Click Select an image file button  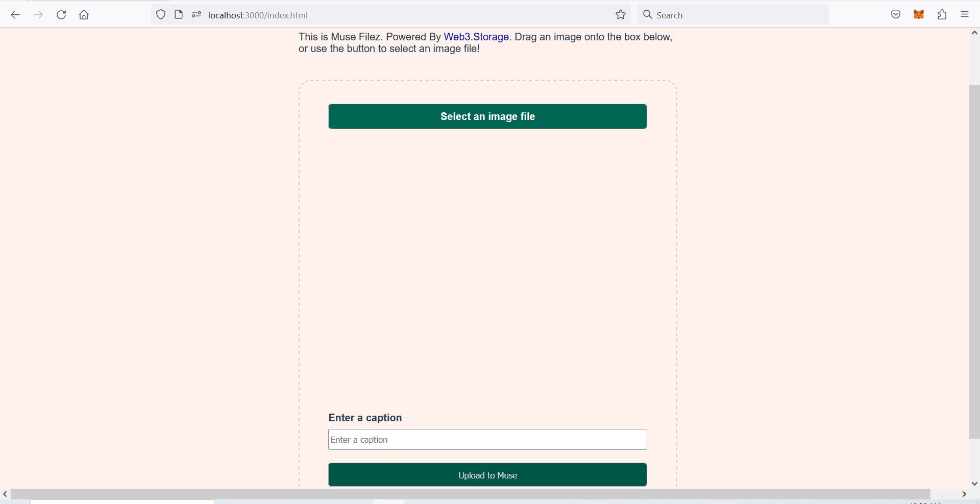pos(487,116)
